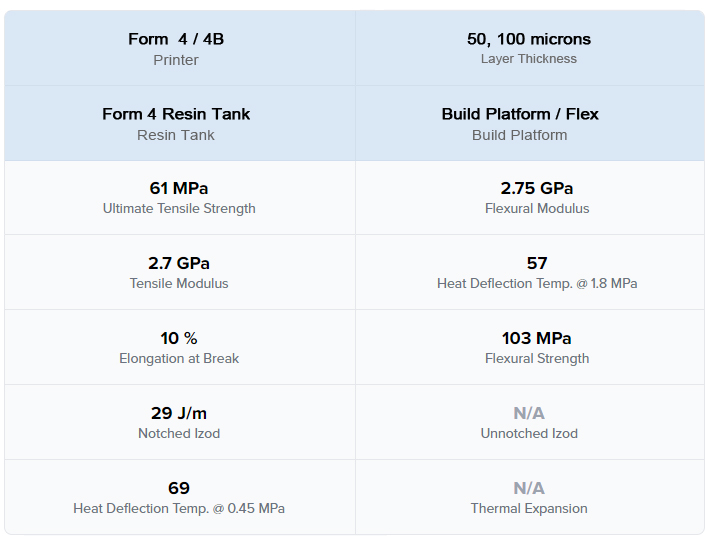Viewport: 709px width, 544px height.
Task: Select the 50, 100 microns layer thickness
Action: 529,39
